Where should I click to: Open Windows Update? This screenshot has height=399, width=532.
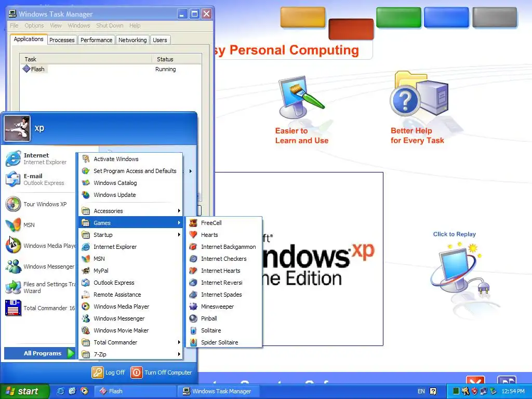point(130,195)
